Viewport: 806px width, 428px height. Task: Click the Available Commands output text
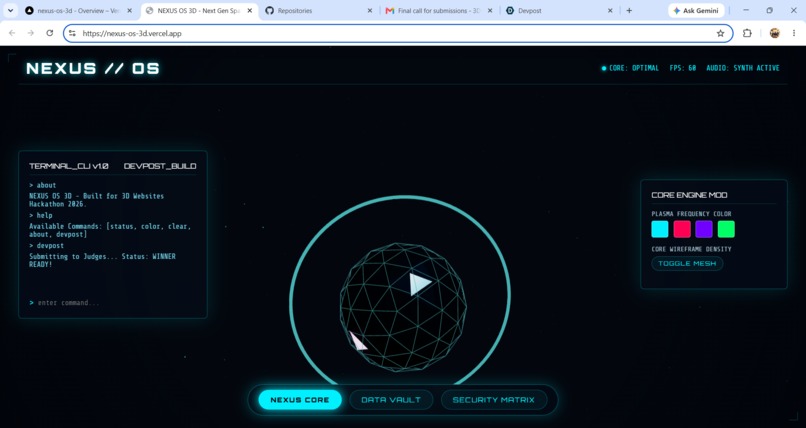point(110,230)
